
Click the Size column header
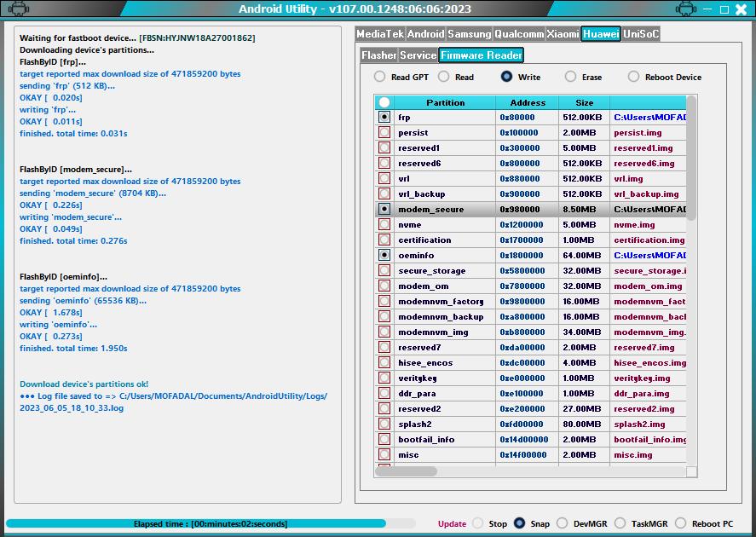tap(584, 102)
